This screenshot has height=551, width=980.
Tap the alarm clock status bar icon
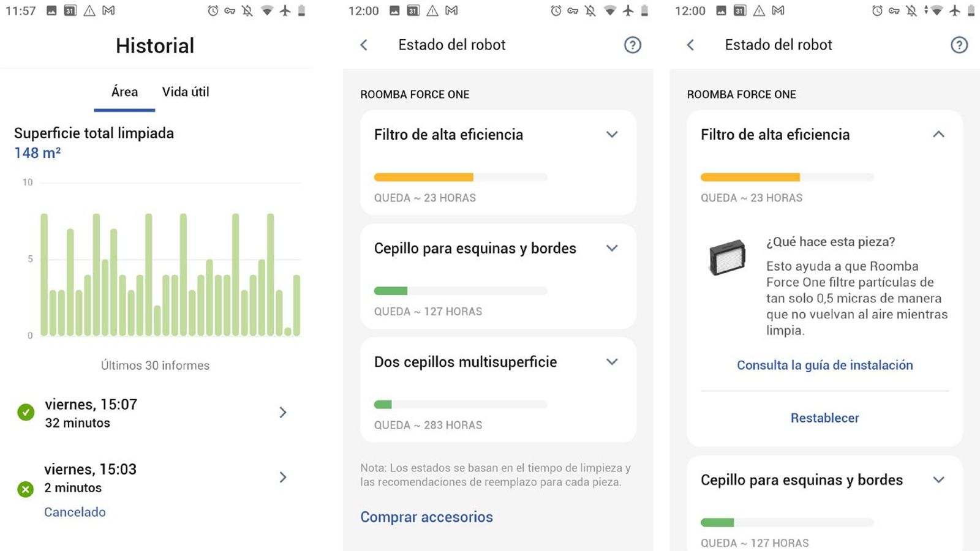click(x=555, y=10)
